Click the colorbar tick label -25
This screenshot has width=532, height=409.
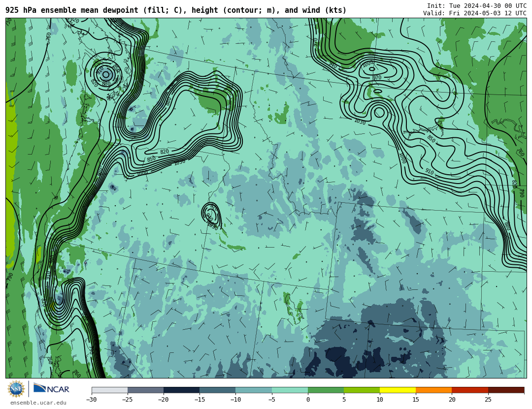coord(128,400)
